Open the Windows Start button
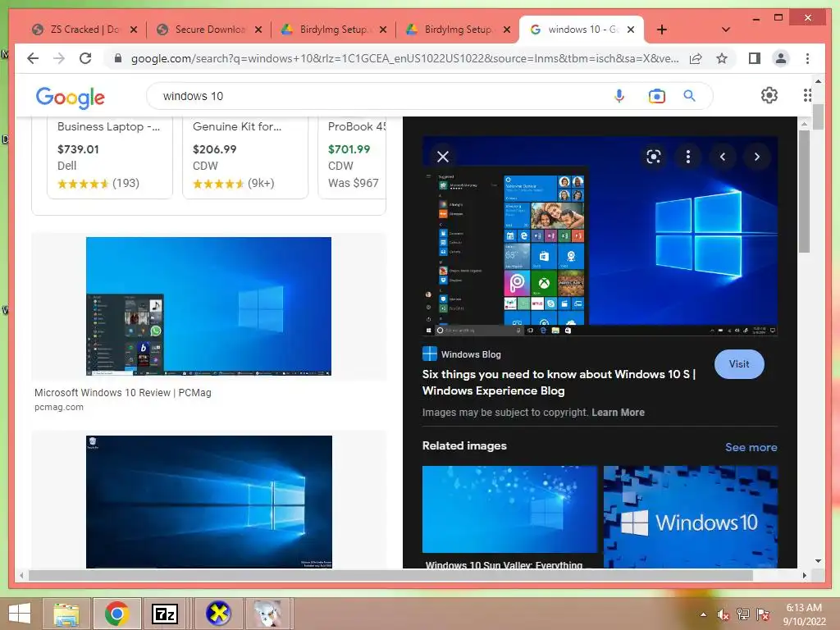This screenshot has height=630, width=840. (20, 614)
